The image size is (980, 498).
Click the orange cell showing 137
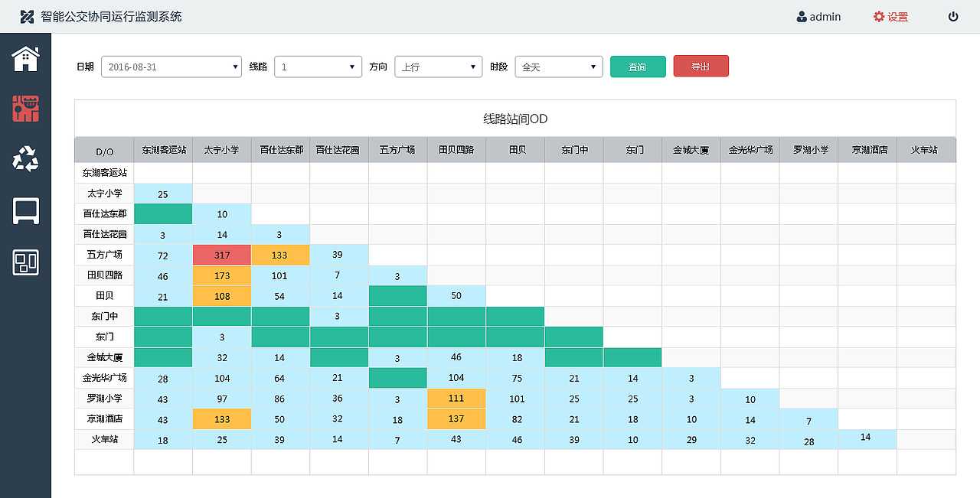456,419
